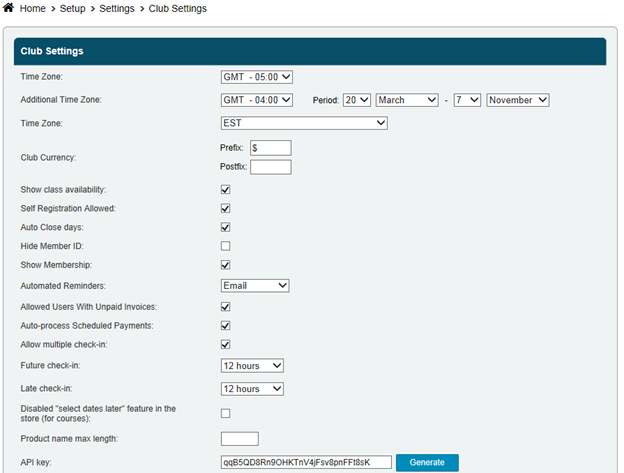Expand the Future check-in 12 hours dropdown

[x=252, y=366]
